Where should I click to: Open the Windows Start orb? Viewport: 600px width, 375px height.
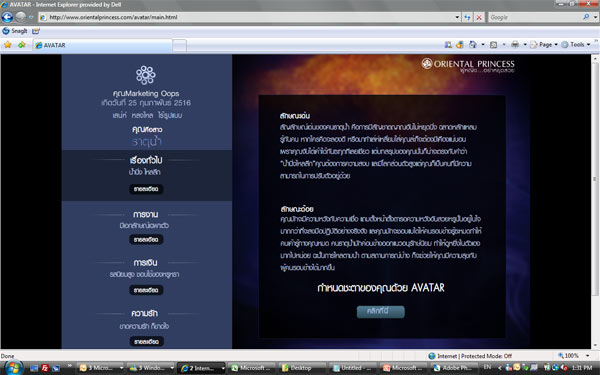tap(13, 367)
